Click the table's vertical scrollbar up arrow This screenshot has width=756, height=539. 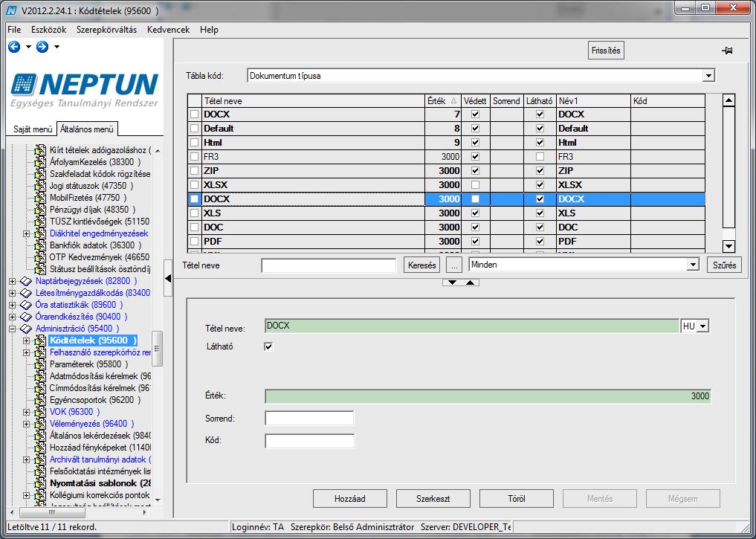coord(728,100)
